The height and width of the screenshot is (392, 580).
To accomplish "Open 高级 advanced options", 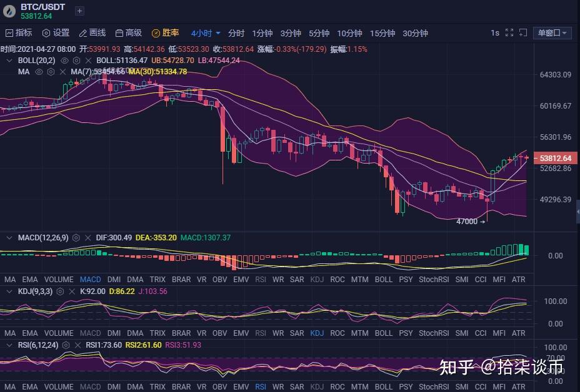I will click(x=128, y=33).
